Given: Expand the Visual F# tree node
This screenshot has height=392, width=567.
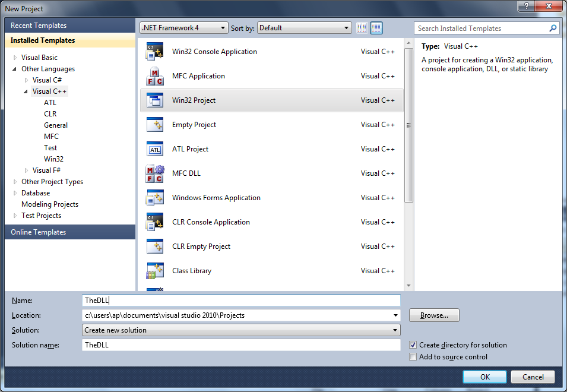Looking at the screenshot, I should [x=26, y=170].
